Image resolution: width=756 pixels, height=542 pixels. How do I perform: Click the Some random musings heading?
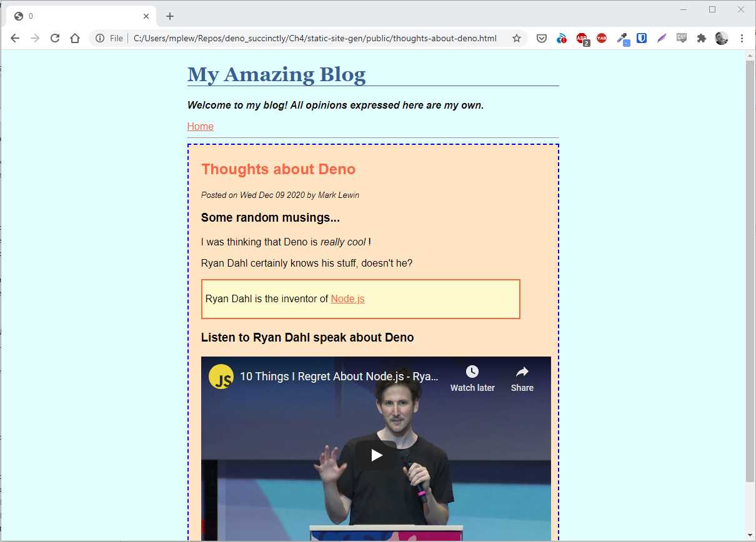point(271,218)
